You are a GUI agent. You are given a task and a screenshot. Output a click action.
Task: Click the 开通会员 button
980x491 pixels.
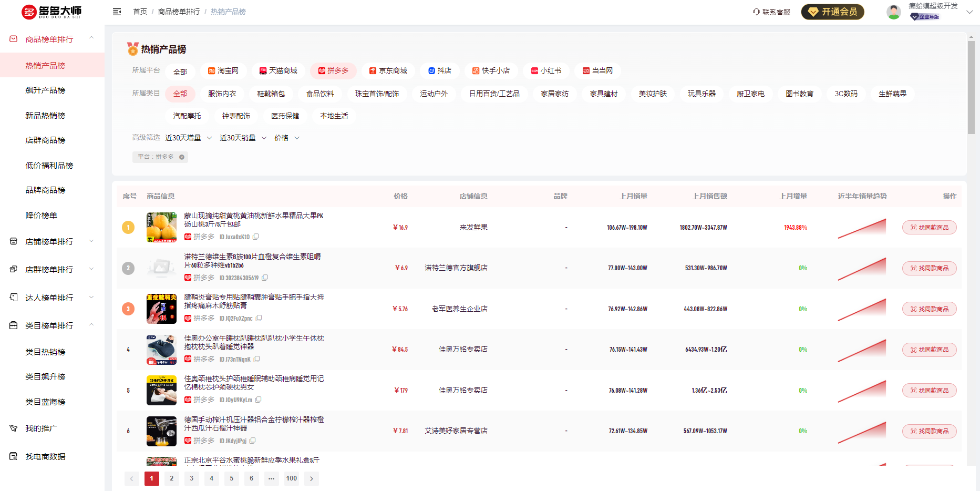click(x=832, y=12)
